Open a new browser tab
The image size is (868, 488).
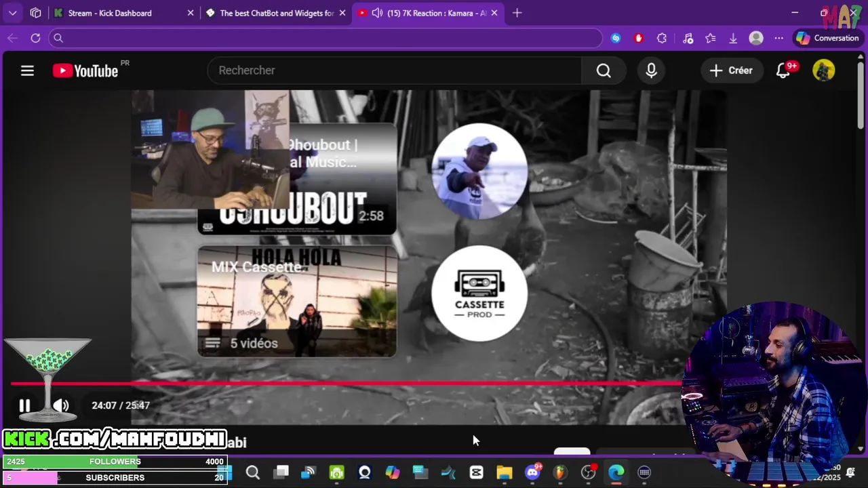pyautogui.click(x=517, y=13)
